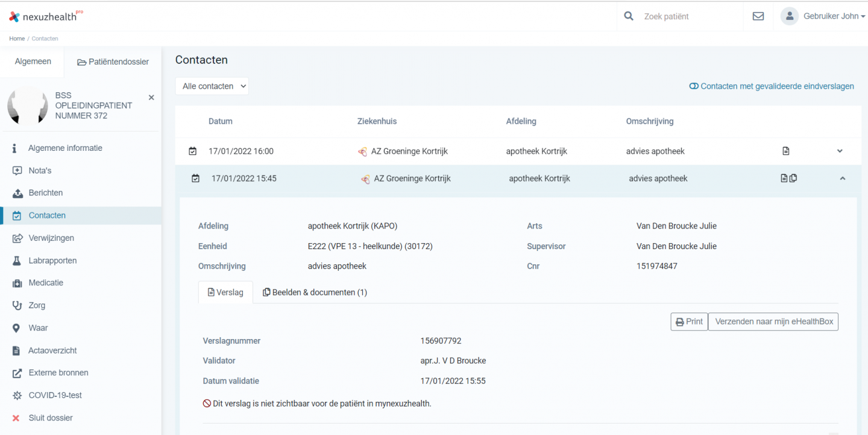Open the envelope messages icon
This screenshot has height=435, width=868.
pos(758,16)
